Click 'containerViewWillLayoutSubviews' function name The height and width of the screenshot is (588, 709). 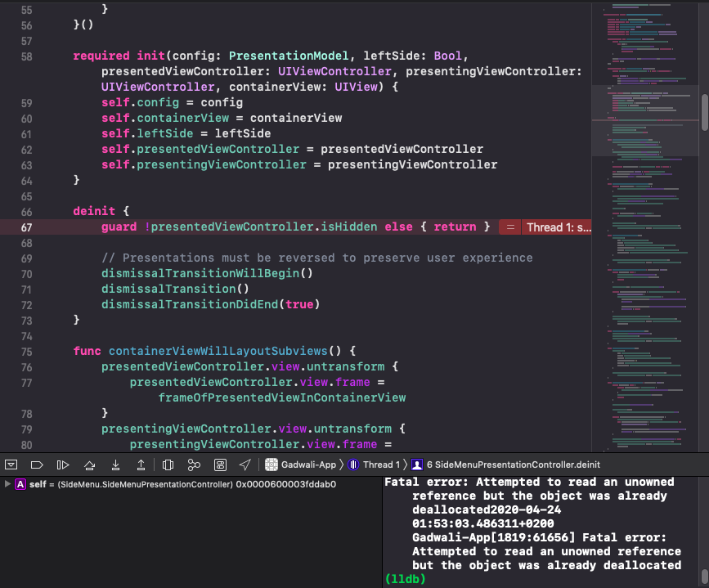point(218,351)
